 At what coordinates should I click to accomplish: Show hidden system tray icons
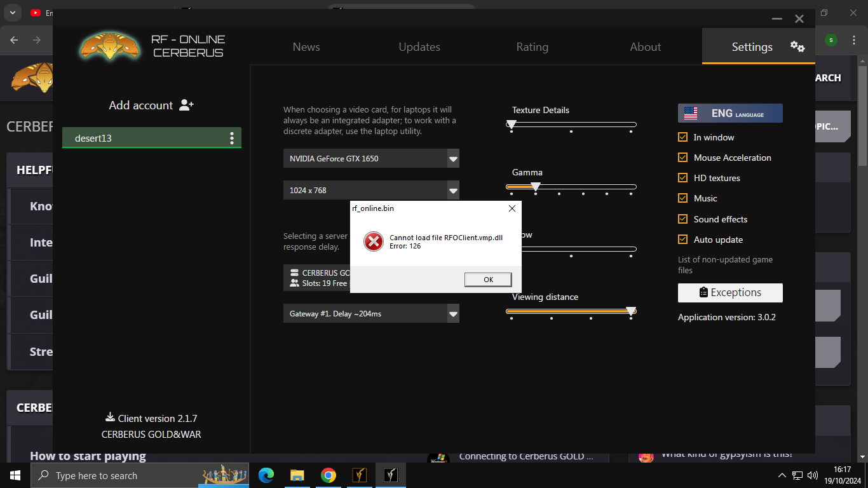coord(782,475)
